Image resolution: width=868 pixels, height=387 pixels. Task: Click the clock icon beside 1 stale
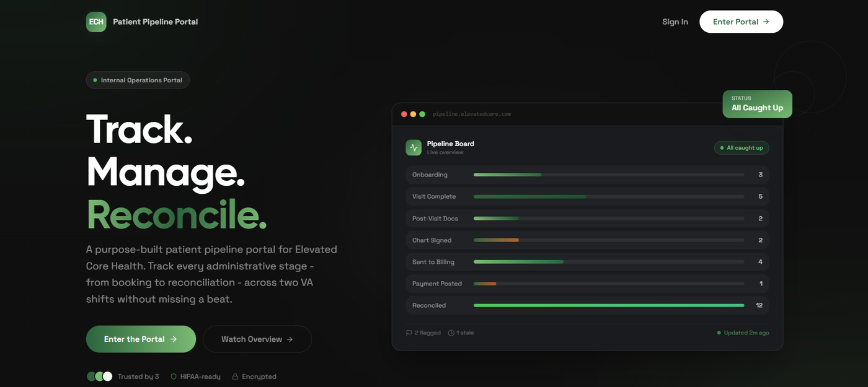(x=451, y=333)
